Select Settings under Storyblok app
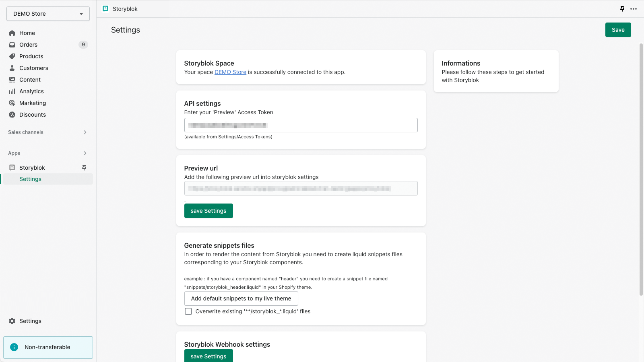The image size is (644, 362). (31, 179)
